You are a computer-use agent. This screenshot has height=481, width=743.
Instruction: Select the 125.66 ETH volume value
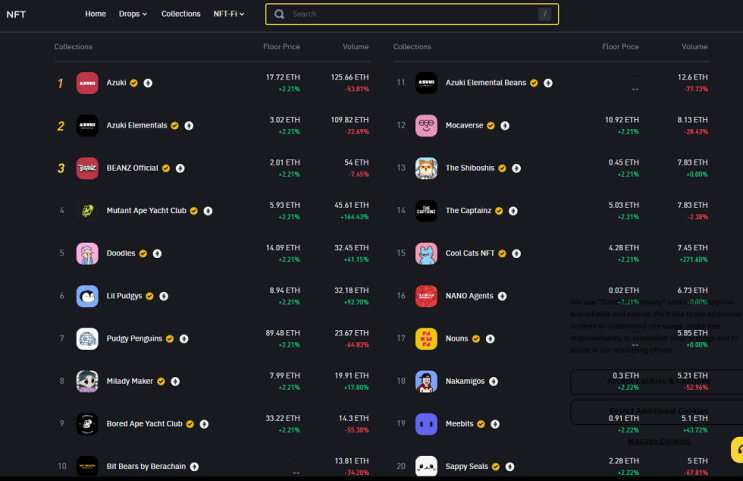tap(350, 77)
